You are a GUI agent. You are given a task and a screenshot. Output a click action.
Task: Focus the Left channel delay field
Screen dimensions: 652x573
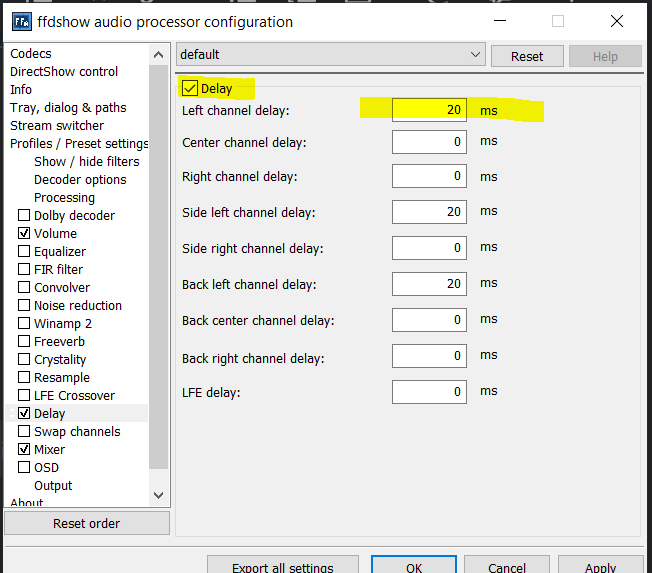(x=429, y=110)
